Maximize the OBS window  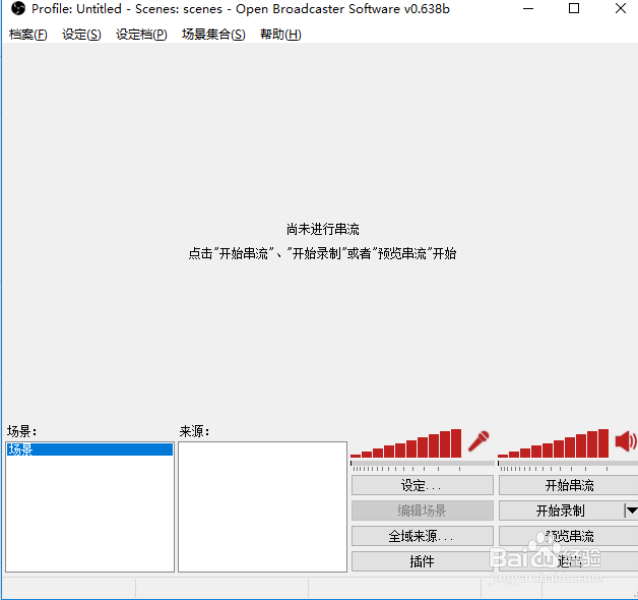[x=574, y=8]
